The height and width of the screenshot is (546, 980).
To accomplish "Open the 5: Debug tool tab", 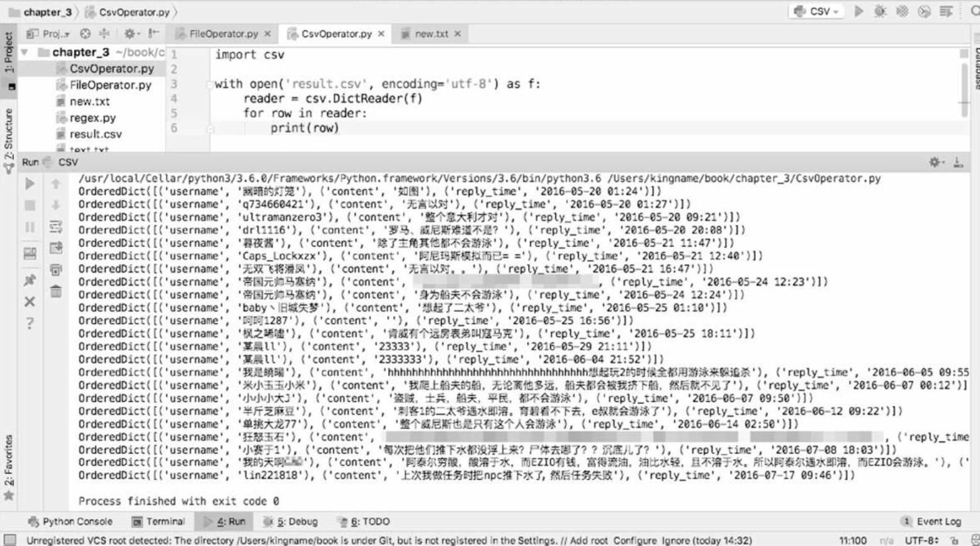I will (290, 521).
